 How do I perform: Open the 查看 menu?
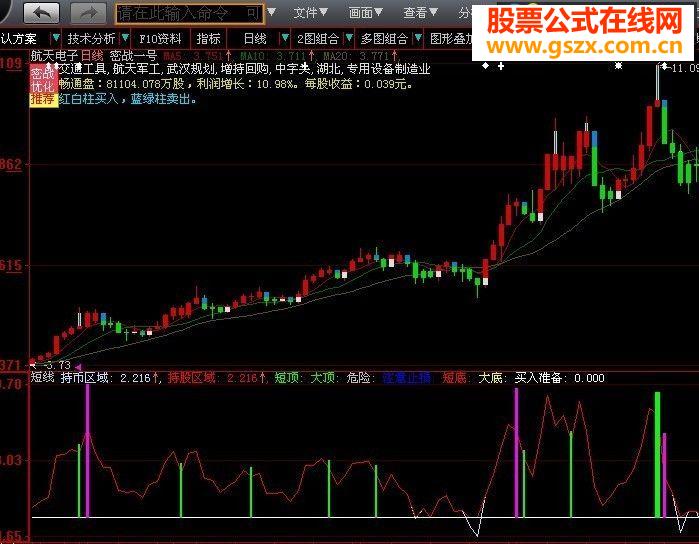420,12
